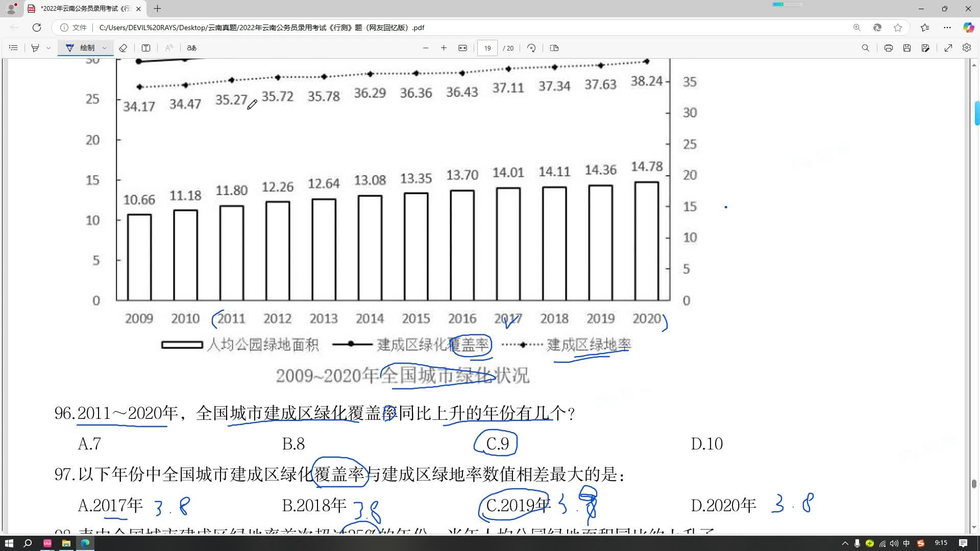This screenshot has height=551, width=980.
Task: Open PDF viewer settings gear menu
Action: click(x=967, y=47)
